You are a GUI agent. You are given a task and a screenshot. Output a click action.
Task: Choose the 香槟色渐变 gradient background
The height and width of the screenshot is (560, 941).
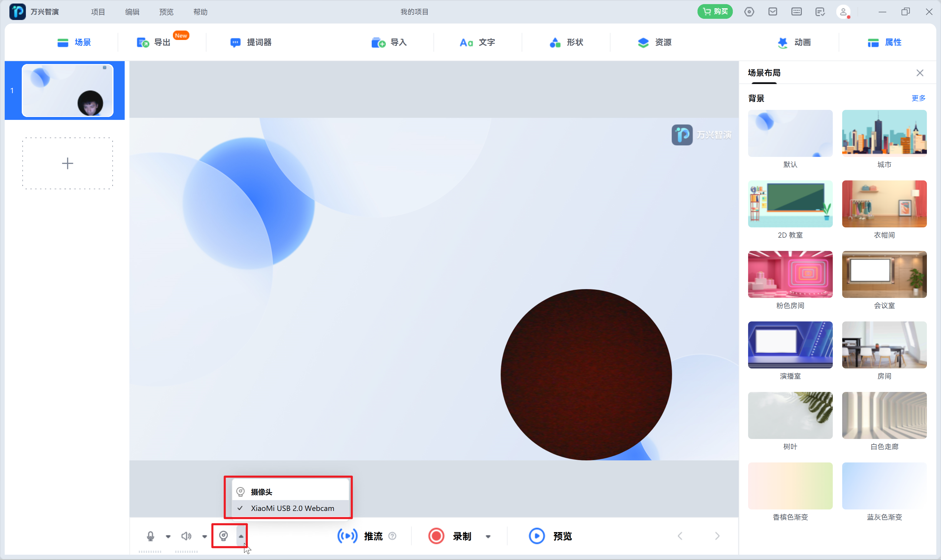(x=790, y=486)
